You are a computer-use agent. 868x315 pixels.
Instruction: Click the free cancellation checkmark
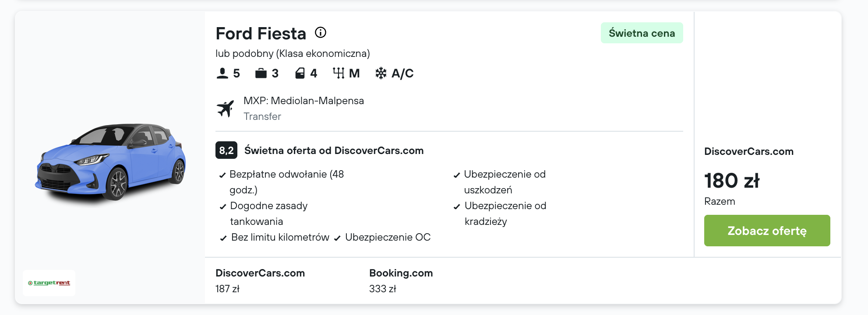(222, 175)
